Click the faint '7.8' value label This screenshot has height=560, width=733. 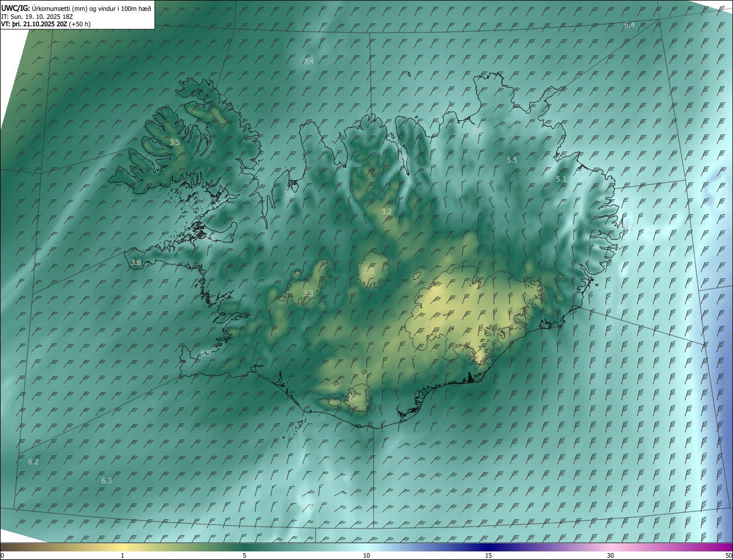tap(290, 194)
